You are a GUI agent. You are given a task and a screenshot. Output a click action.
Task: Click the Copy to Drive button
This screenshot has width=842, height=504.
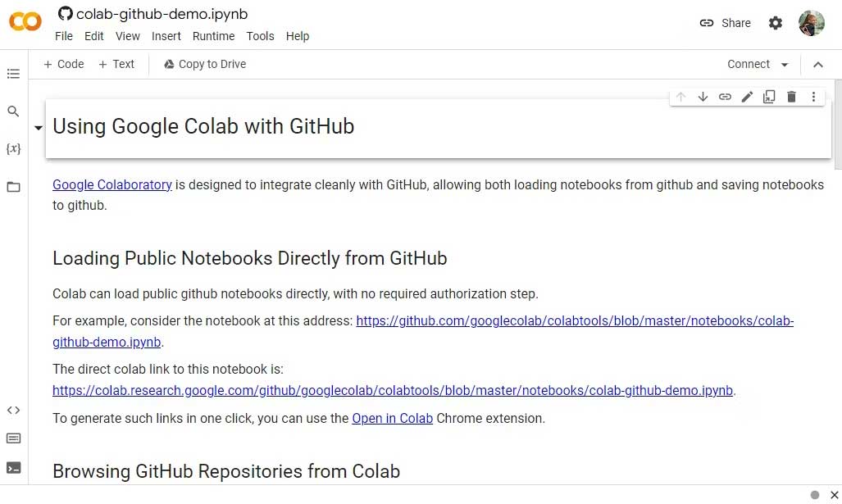click(x=205, y=64)
